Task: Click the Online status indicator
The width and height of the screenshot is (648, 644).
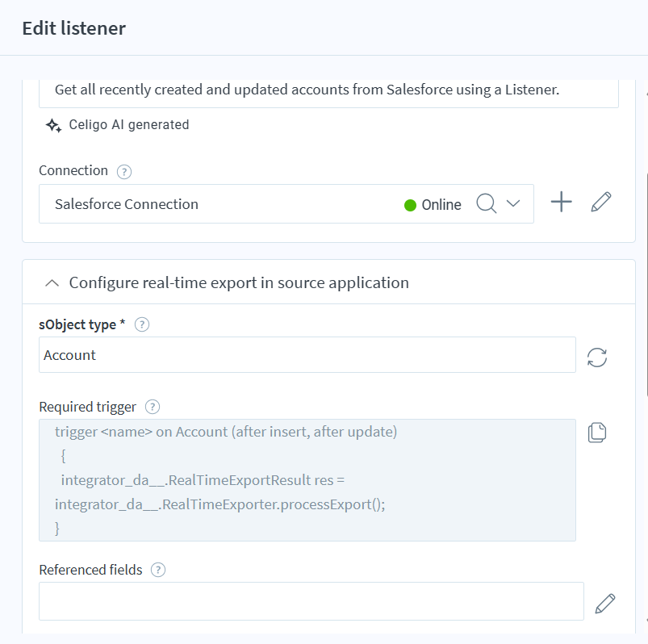Action: coord(433,205)
